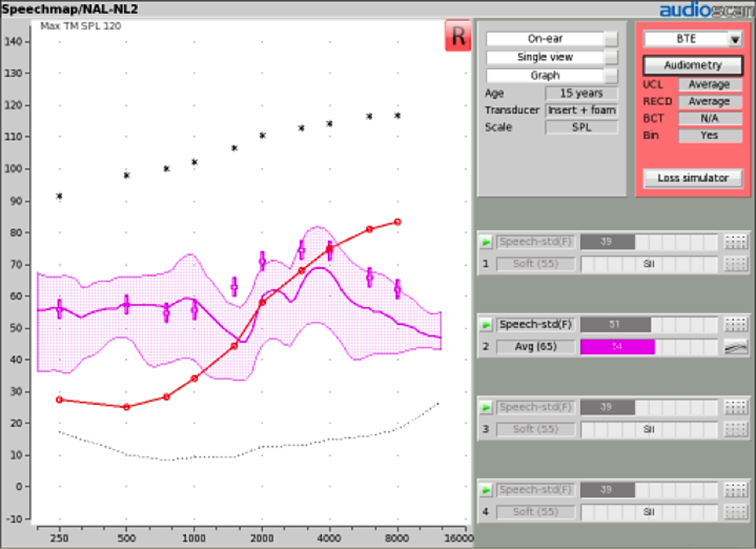
Task: Open the dotted table icon beside test 4 SII
Action: [736, 512]
